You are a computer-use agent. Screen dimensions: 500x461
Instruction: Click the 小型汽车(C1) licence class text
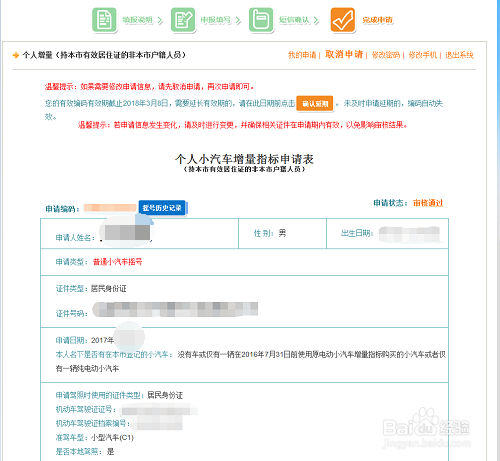point(112,437)
